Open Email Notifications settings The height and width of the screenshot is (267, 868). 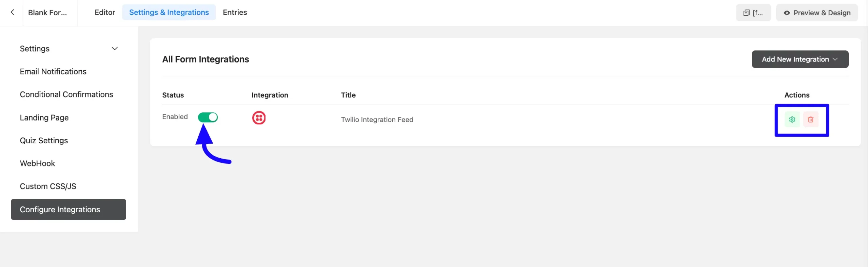tap(53, 71)
